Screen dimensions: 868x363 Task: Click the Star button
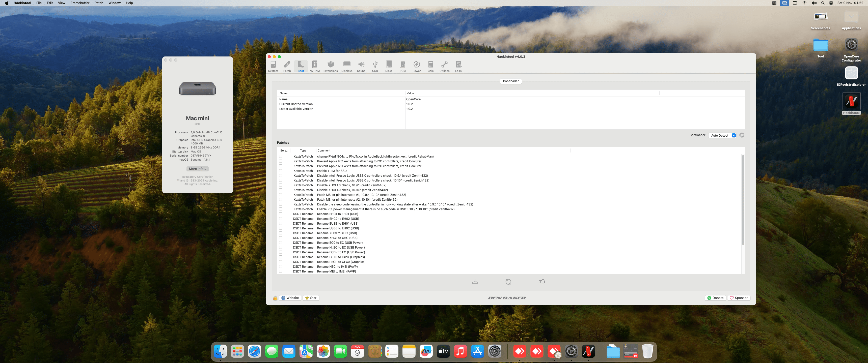point(311,298)
